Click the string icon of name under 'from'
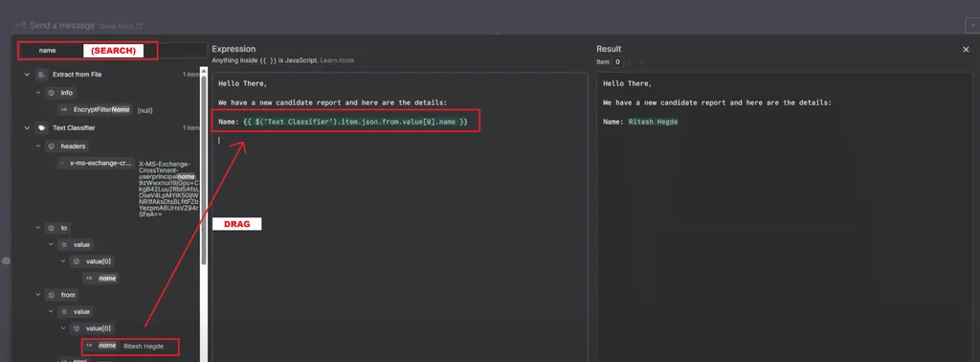This screenshot has height=362, width=980. pyautogui.click(x=89, y=345)
